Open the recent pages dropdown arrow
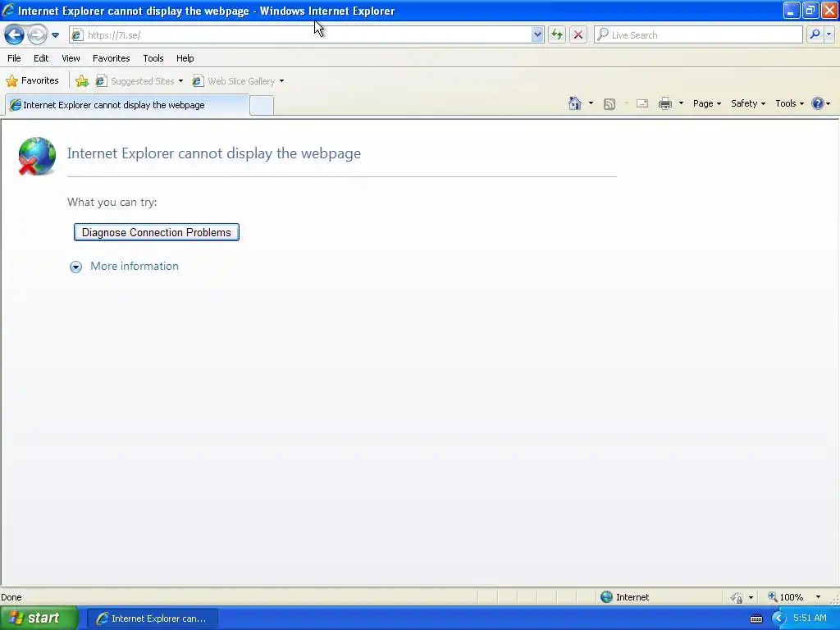This screenshot has width=840, height=630. [55, 35]
